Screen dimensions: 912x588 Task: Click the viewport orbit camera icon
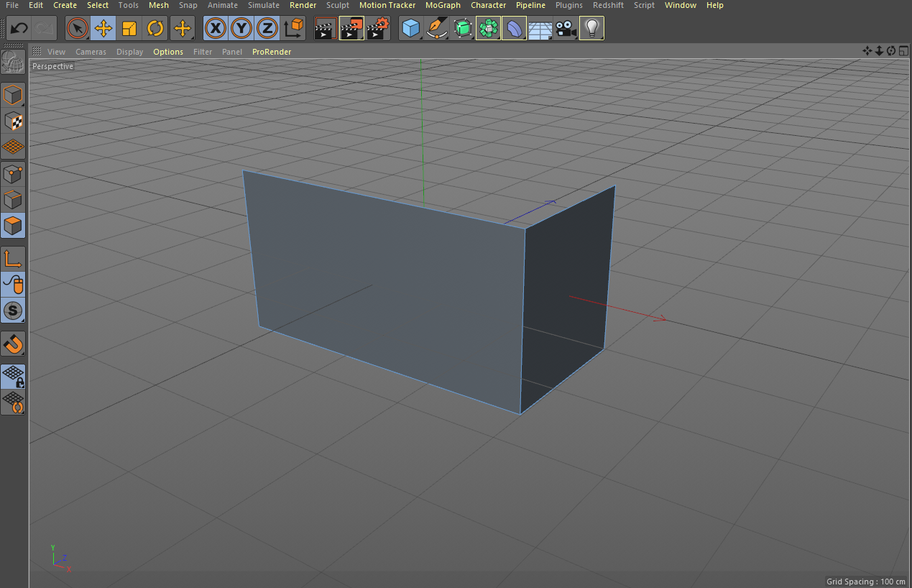(891, 51)
